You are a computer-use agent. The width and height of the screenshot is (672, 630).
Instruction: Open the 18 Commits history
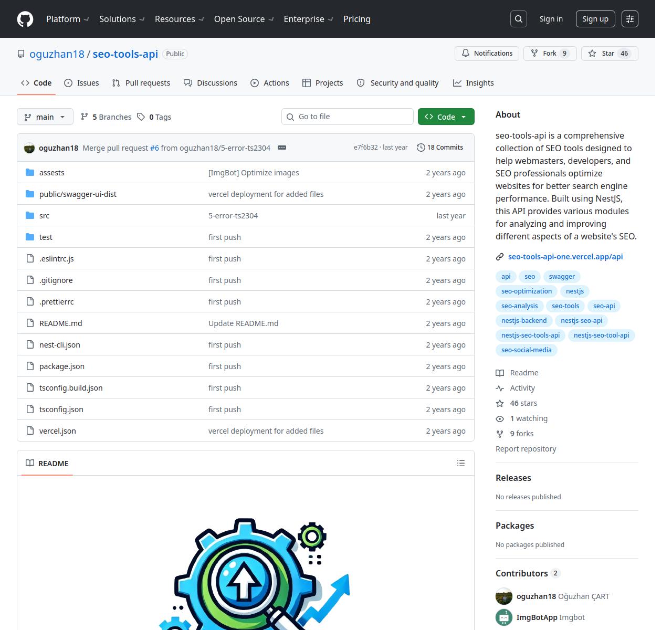[x=440, y=148]
